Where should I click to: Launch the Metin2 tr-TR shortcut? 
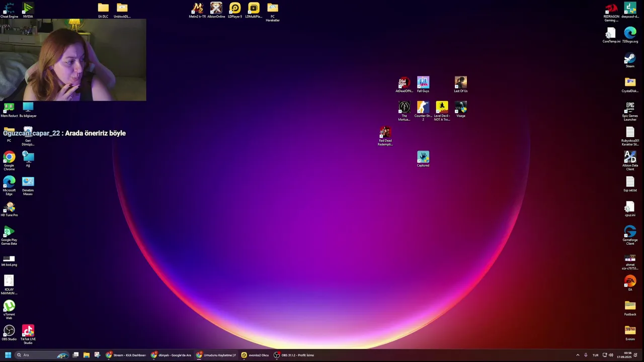[x=197, y=10]
